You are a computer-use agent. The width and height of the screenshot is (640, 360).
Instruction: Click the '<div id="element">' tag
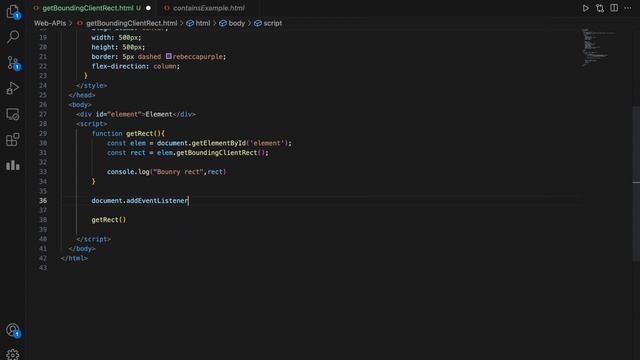point(111,114)
